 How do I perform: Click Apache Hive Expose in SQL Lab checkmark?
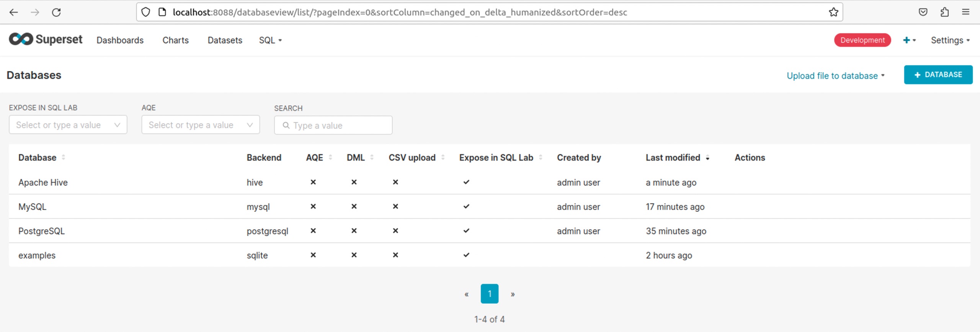point(466,182)
